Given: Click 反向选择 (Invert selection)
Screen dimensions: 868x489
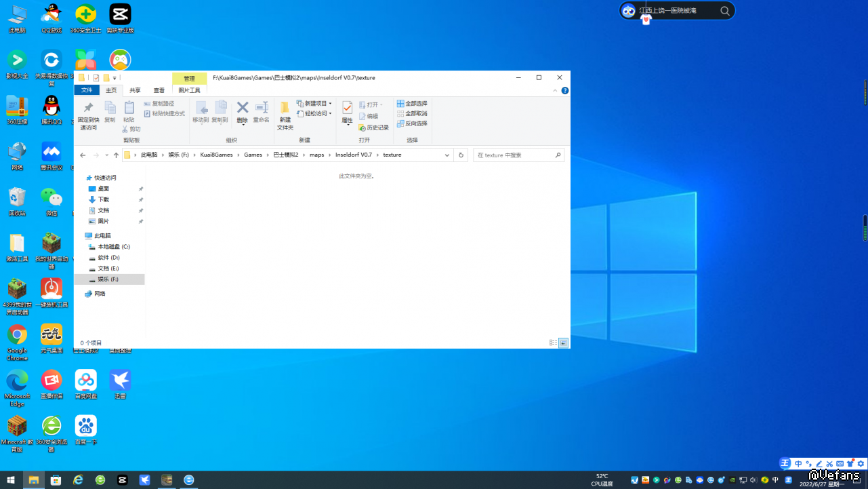Looking at the screenshot, I should (x=412, y=123).
